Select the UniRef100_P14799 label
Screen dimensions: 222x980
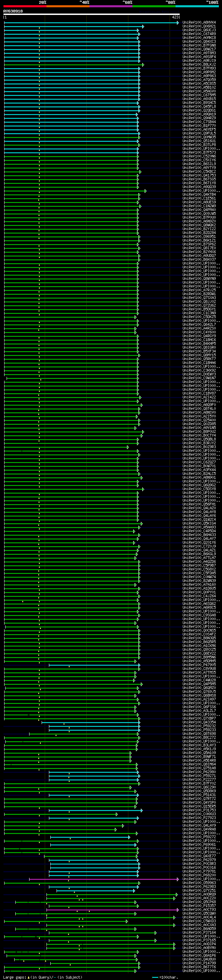(x=199, y=963)
